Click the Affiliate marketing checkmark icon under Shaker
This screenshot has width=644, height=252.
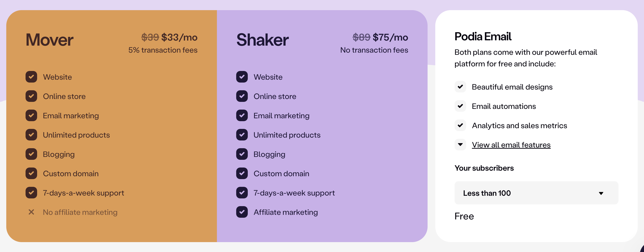(x=242, y=212)
